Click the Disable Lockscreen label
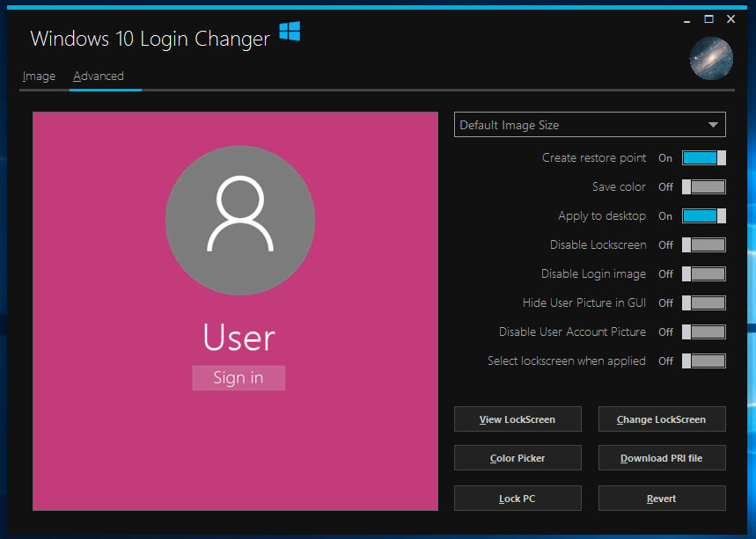This screenshot has height=539, width=756. [x=598, y=244]
